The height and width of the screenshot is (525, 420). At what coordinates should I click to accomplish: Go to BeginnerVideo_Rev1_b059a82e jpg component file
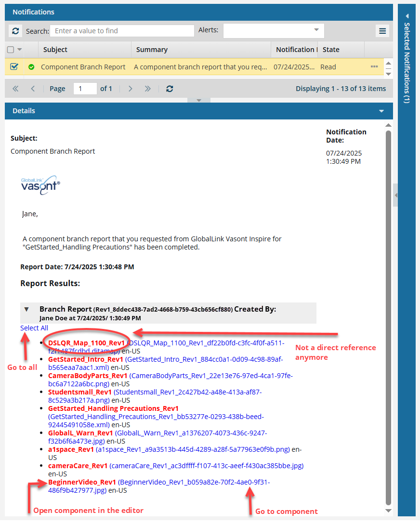point(194,483)
